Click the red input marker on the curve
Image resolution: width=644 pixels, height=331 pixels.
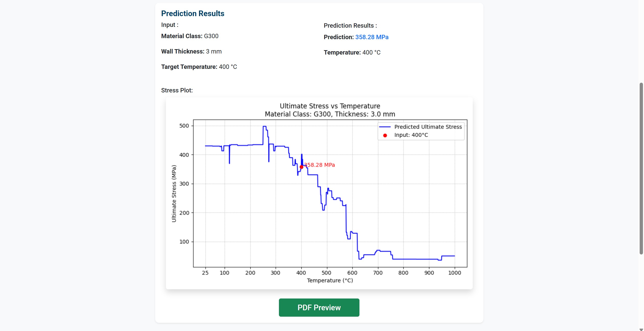pos(301,167)
